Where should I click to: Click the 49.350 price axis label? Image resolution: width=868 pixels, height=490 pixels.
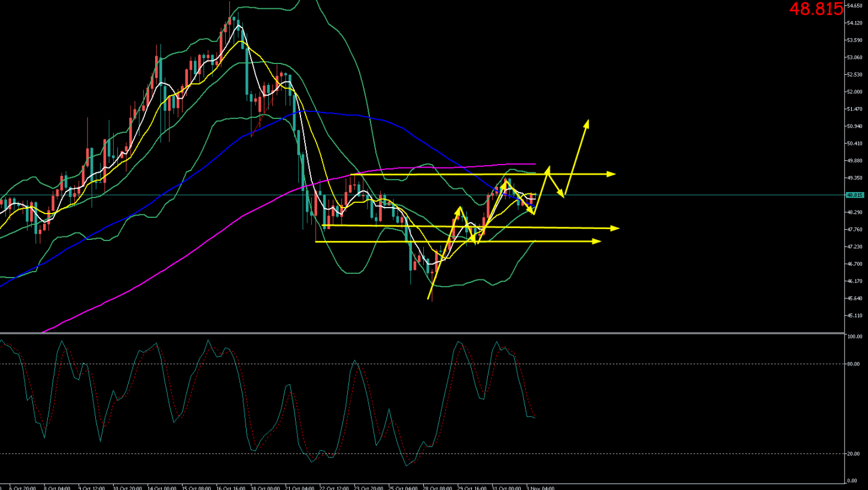(x=854, y=178)
